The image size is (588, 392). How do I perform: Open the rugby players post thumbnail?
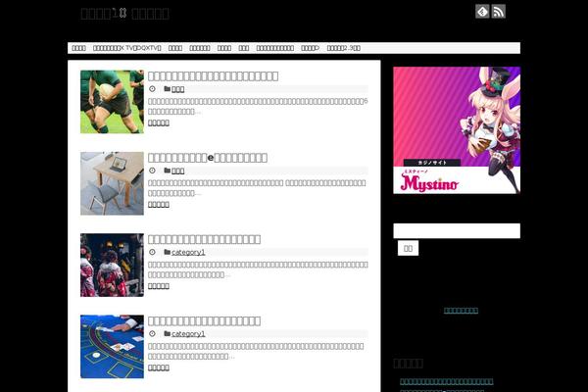click(x=112, y=102)
